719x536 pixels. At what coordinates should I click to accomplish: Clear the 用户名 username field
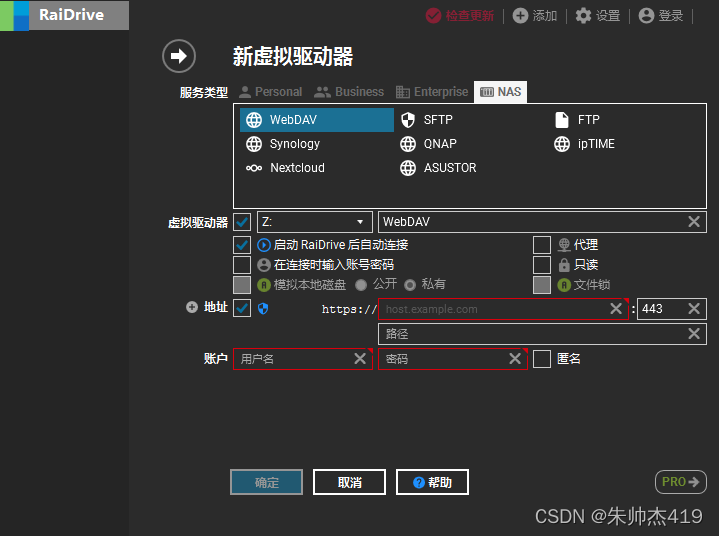click(x=360, y=359)
